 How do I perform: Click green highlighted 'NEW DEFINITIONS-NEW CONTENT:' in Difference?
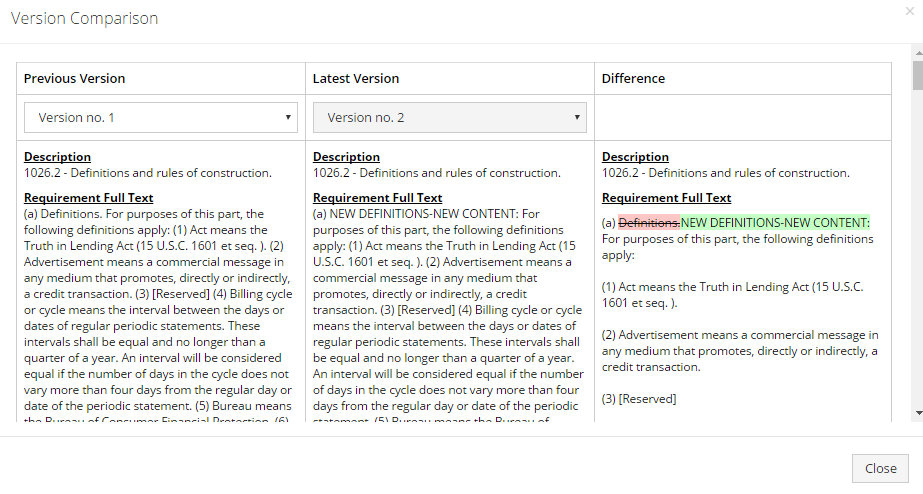pyautogui.click(x=775, y=223)
